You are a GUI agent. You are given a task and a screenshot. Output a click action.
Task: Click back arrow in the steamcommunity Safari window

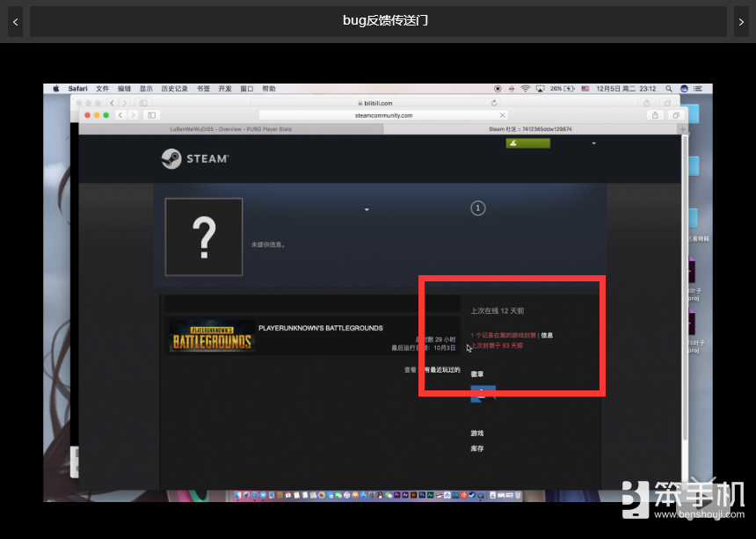coord(120,115)
